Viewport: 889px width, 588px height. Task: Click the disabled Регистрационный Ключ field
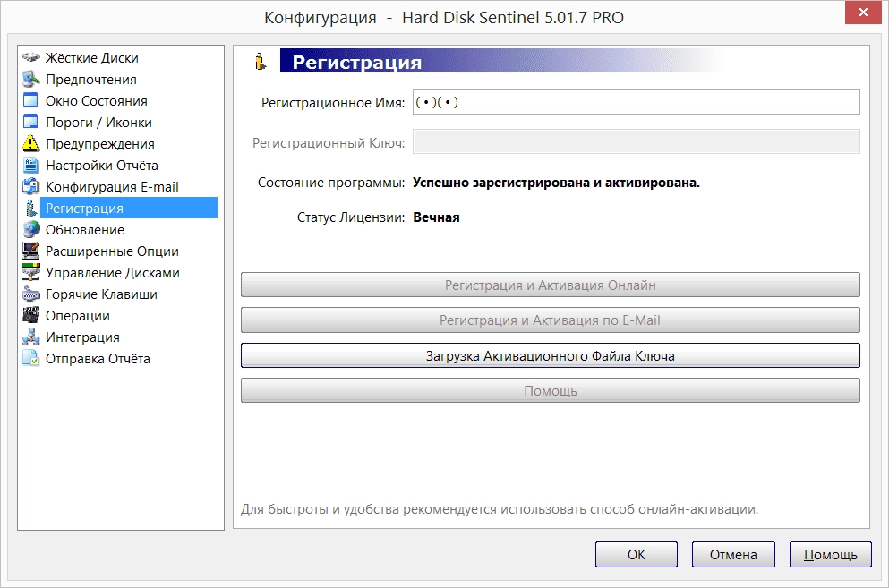coord(637,141)
